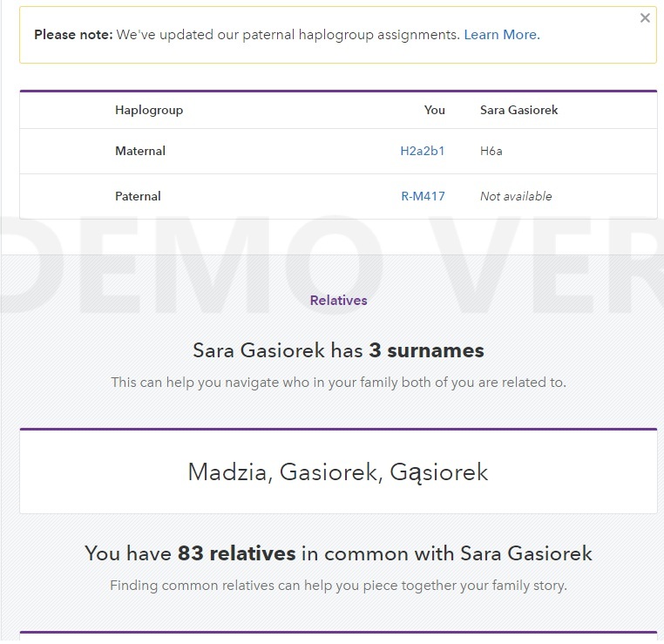664x644 pixels.
Task: Click the purple Relatives section heading
Action: point(338,301)
